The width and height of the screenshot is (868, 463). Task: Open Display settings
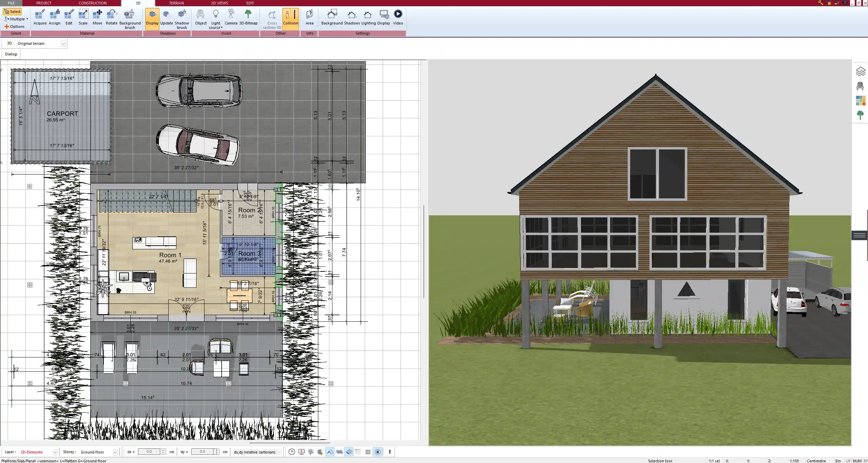pos(384,17)
